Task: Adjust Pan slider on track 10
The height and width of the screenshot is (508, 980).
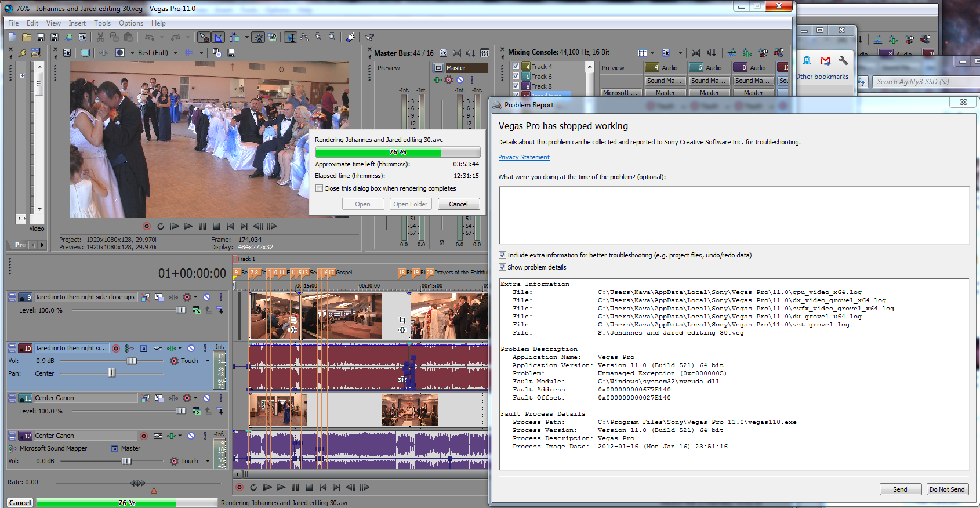Action: (111, 373)
